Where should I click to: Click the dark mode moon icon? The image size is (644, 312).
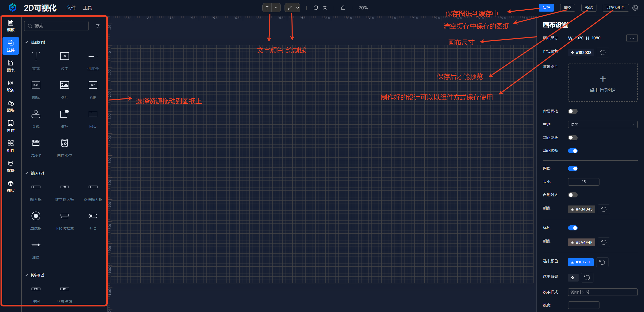tap(635, 8)
